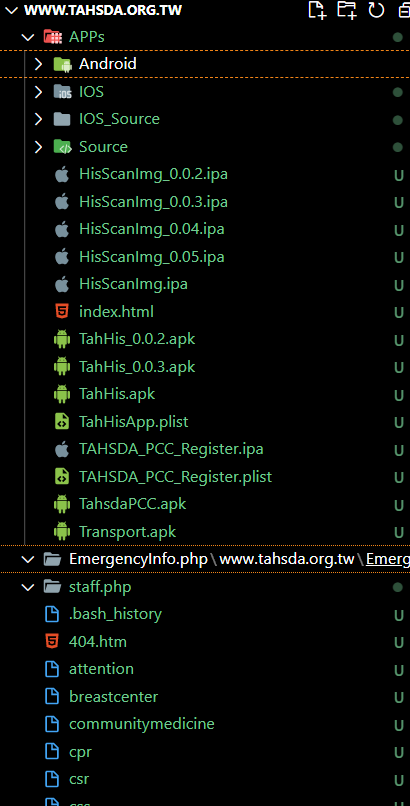This screenshot has height=806, width=410.
Task: Collapse the APPs folder
Action: (x=27, y=37)
